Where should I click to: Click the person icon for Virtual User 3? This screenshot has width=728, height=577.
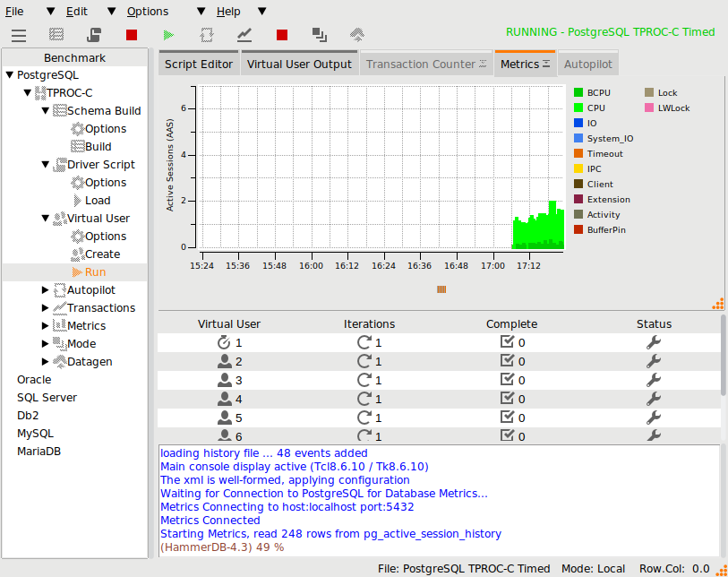224,380
